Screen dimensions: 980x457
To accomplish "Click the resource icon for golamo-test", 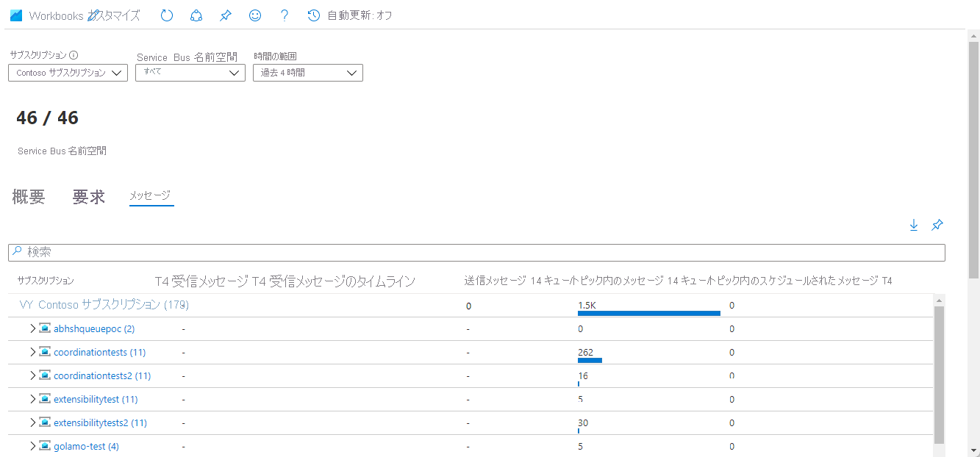I will pos(45,446).
